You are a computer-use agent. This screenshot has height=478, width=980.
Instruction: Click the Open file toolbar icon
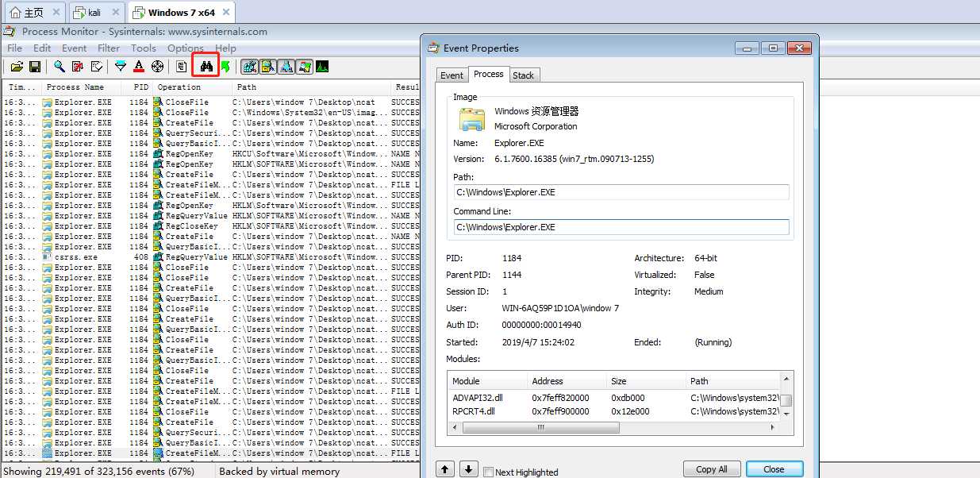(17, 67)
